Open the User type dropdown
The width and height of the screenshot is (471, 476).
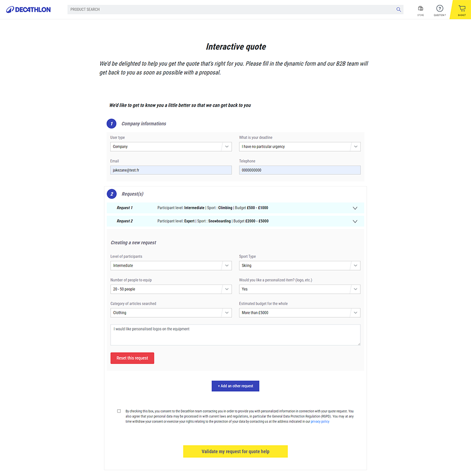pyautogui.click(x=170, y=146)
